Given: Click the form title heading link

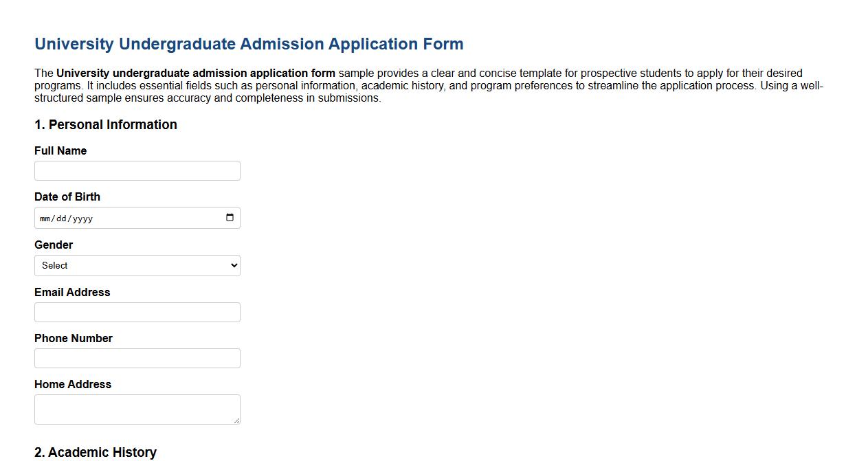Looking at the screenshot, I should coord(249,43).
